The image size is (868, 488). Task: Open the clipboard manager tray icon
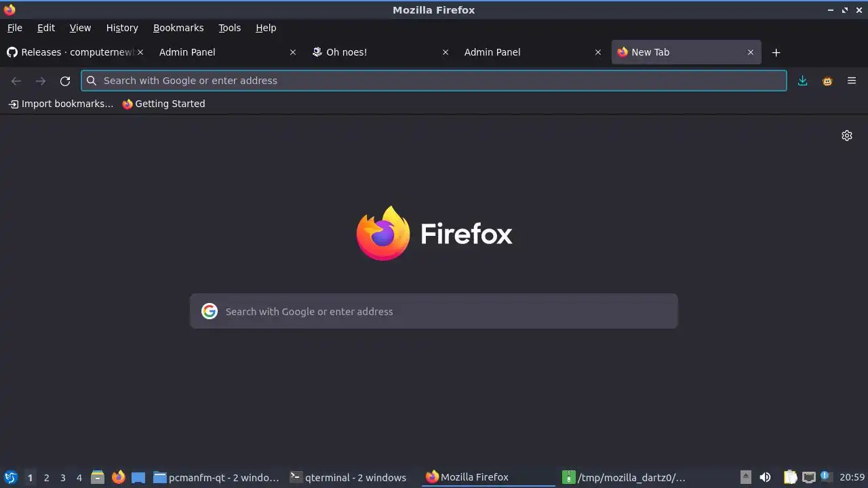[x=790, y=477]
